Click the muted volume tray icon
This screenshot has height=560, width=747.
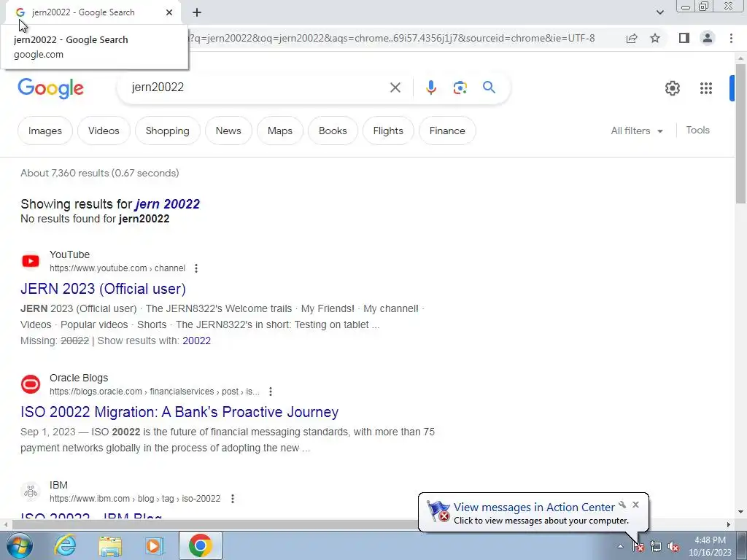[673, 547]
